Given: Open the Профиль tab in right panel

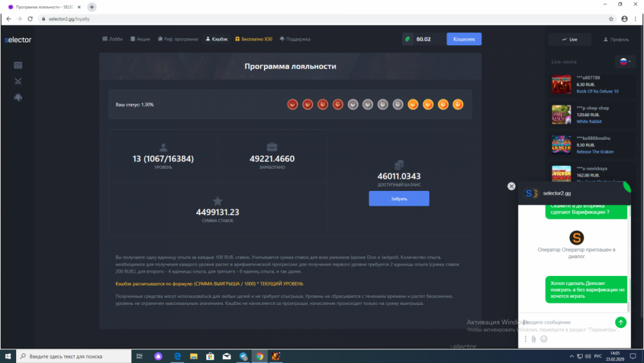Looking at the screenshot, I should pyautogui.click(x=616, y=39).
